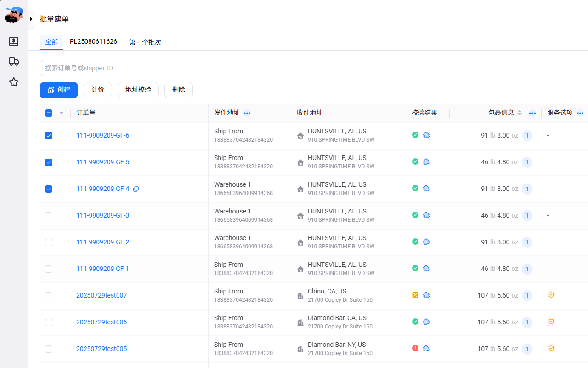Click the green verified icon for GF-1
The width and height of the screenshot is (588, 368).
click(415, 268)
